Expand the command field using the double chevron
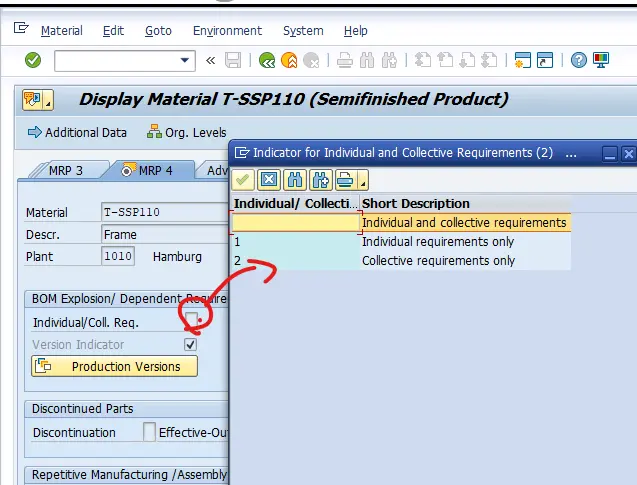The image size is (637, 485). (x=210, y=61)
